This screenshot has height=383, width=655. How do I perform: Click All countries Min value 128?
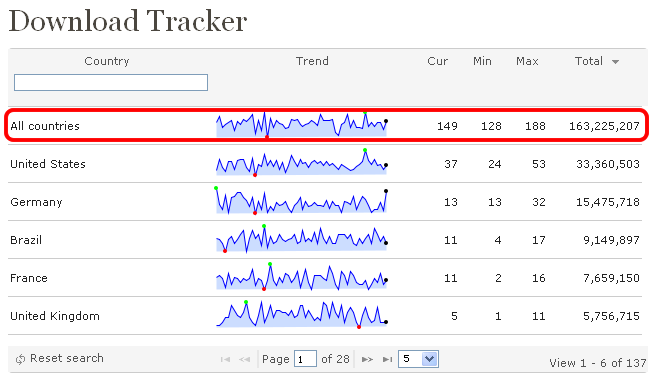[491, 126]
